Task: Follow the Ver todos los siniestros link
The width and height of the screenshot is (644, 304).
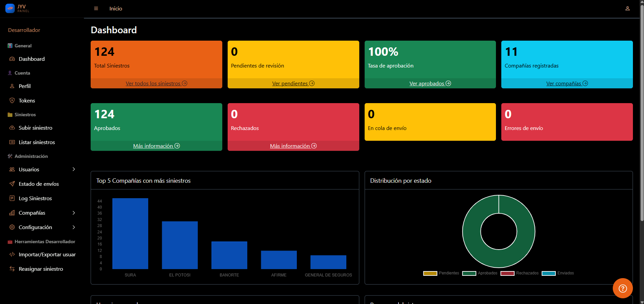Action: [x=156, y=83]
